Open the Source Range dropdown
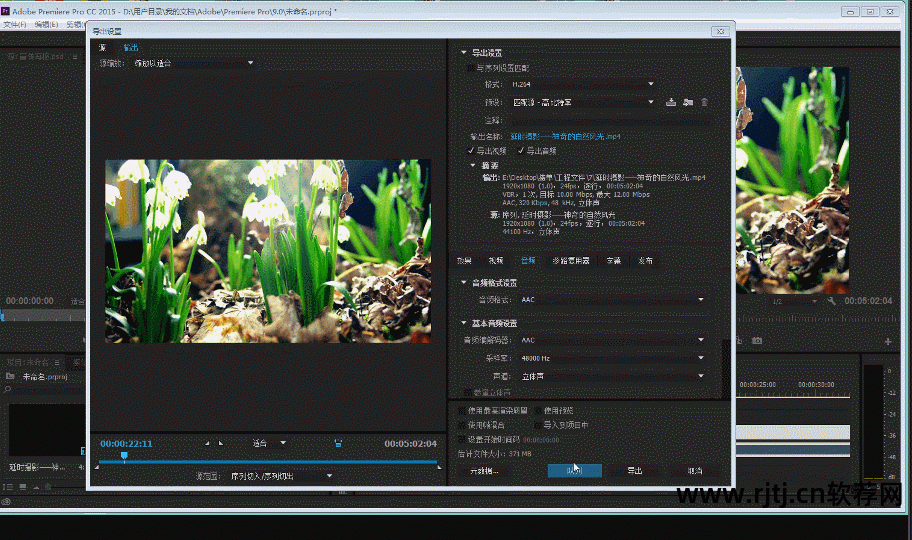The height and width of the screenshot is (540, 912). click(x=280, y=476)
